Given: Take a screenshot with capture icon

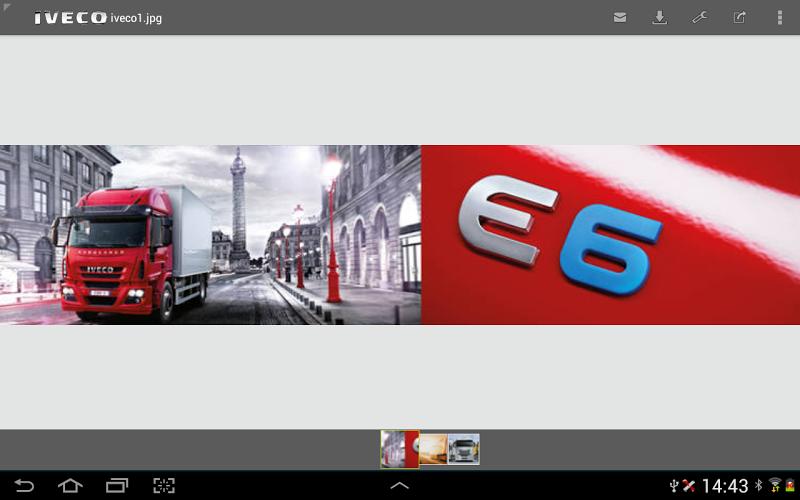Looking at the screenshot, I should [164, 485].
